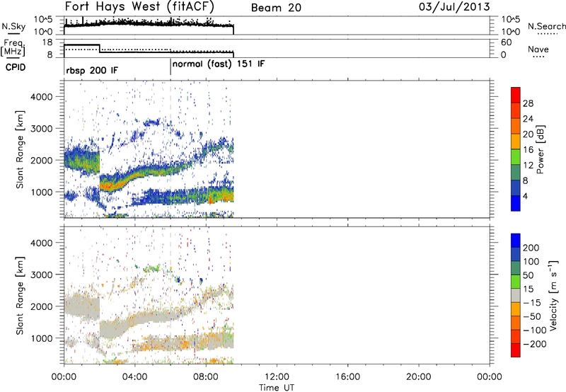Click the '4000' tick on power panel
This screenshot has width=566, height=392.
(41, 97)
